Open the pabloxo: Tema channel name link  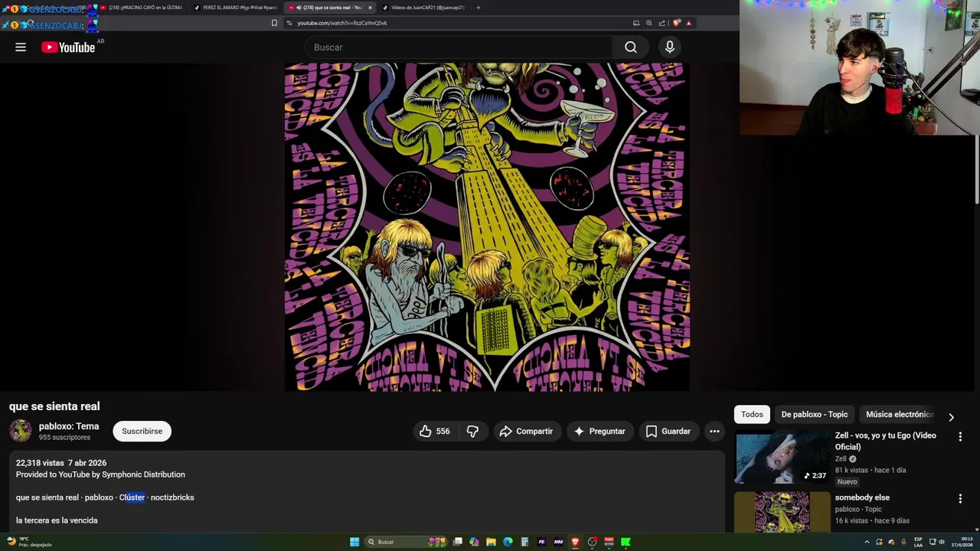click(x=69, y=426)
